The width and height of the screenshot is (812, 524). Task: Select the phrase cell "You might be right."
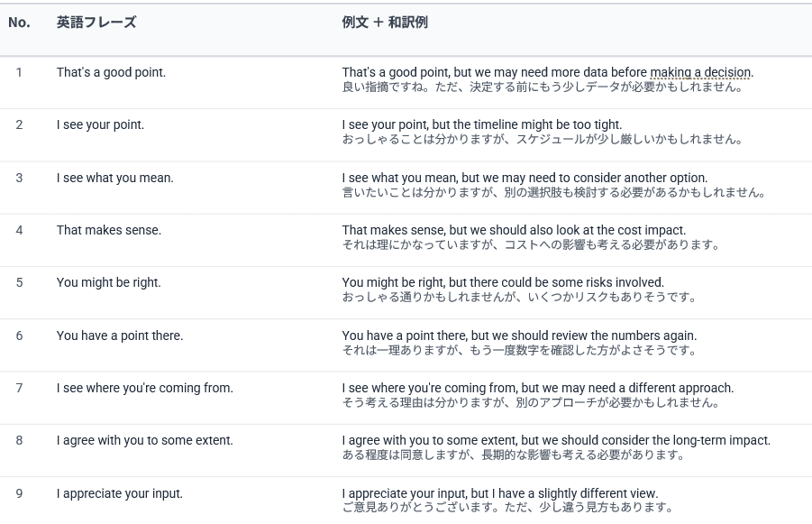point(108,282)
